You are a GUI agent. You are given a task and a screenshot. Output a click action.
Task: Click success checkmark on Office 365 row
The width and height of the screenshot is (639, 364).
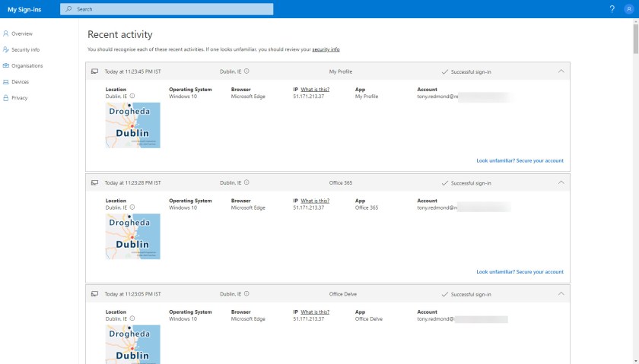point(444,183)
